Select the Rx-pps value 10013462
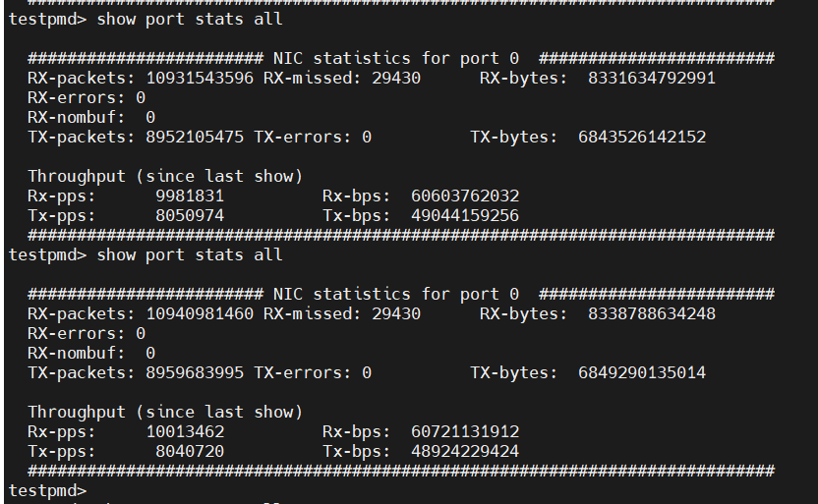 (185, 431)
